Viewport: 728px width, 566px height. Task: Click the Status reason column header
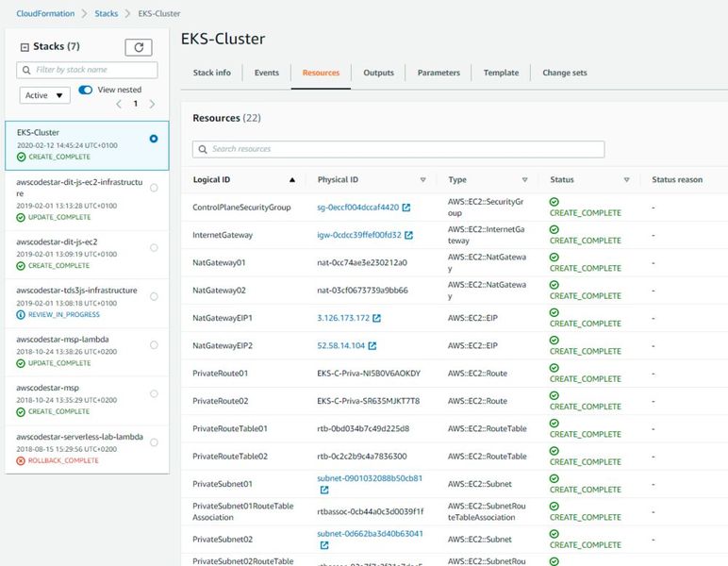(677, 180)
